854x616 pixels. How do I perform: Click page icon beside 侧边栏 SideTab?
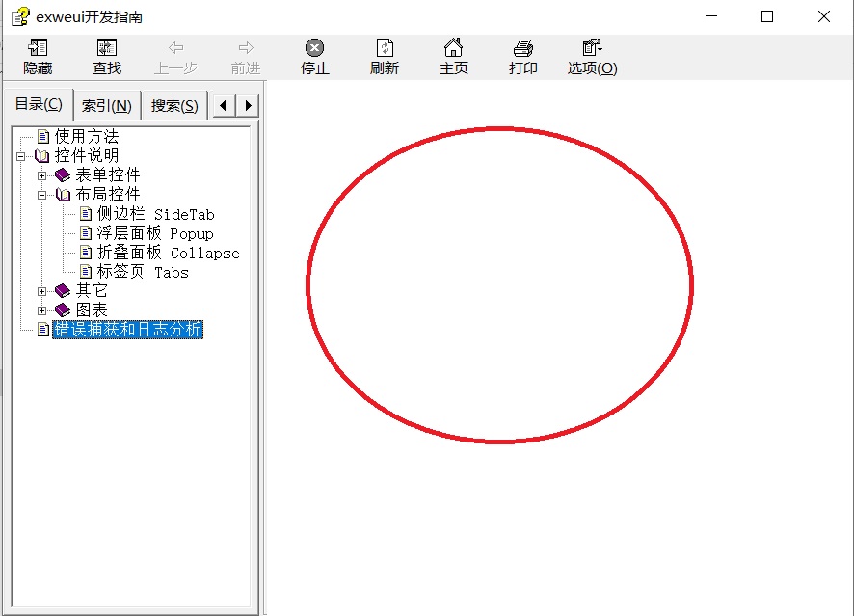86,214
